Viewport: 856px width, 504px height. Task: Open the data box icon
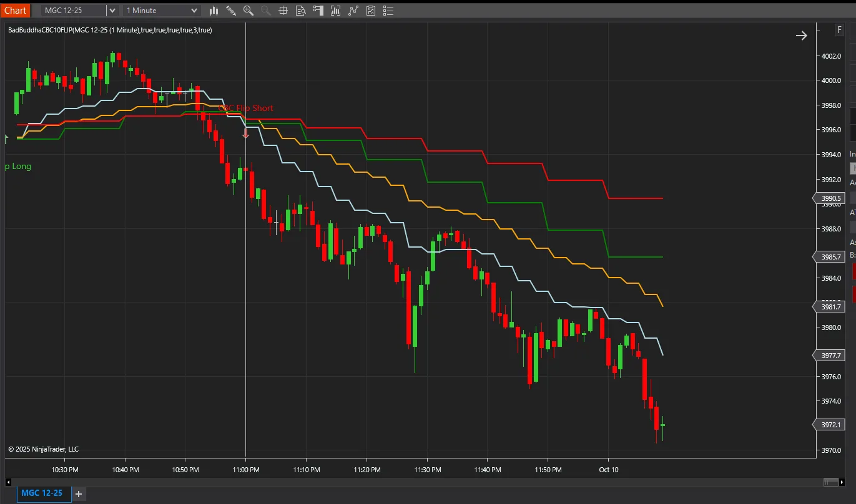pos(300,10)
